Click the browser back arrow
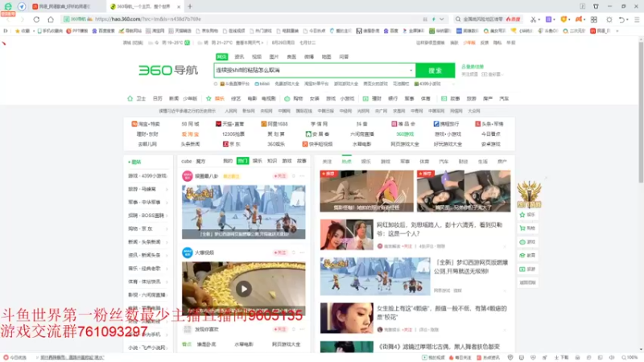Screen dimensions: 644x362 9,19
